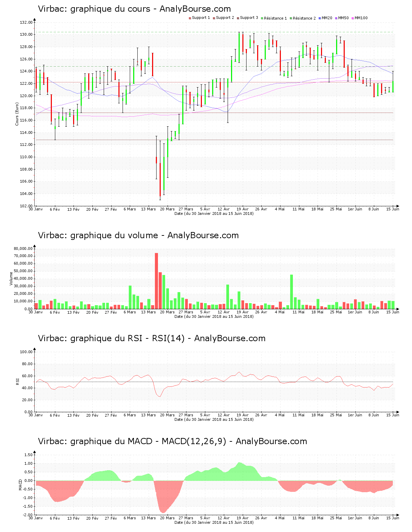Click the tall green volume bar in May
This screenshot has width=412, height=532.
[x=291, y=292]
